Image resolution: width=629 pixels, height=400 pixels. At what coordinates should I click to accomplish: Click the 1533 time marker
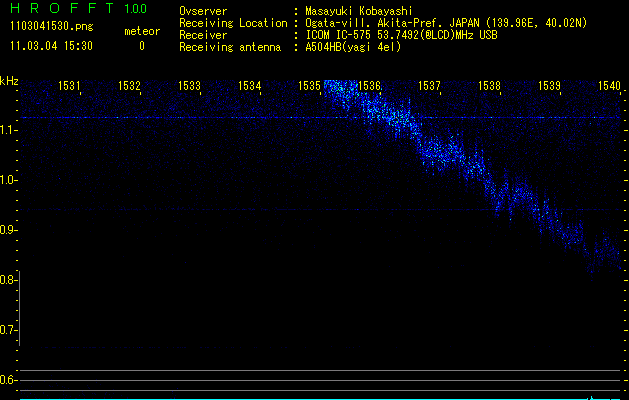190,86
